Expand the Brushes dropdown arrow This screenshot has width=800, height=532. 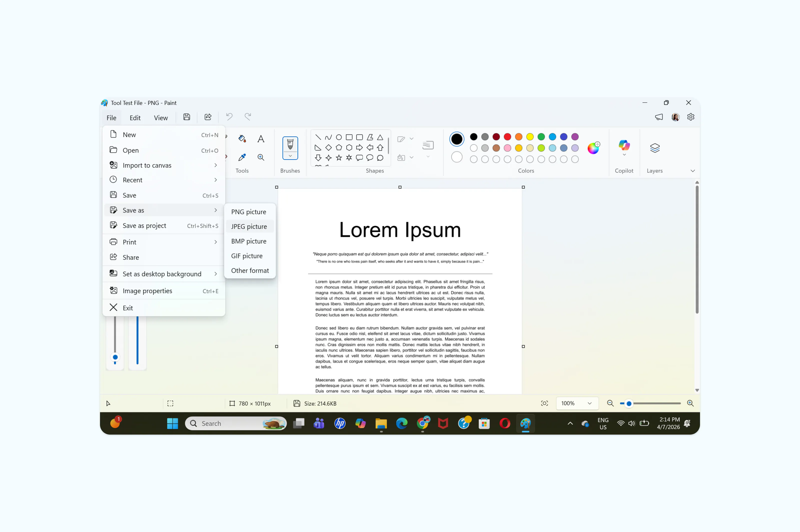(290, 156)
